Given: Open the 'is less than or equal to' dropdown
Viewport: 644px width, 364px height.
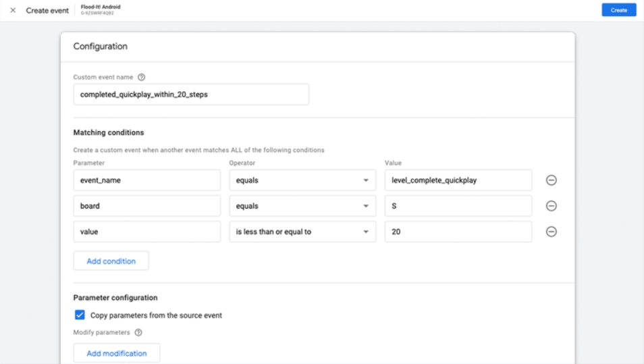Looking at the screenshot, I should (x=302, y=232).
